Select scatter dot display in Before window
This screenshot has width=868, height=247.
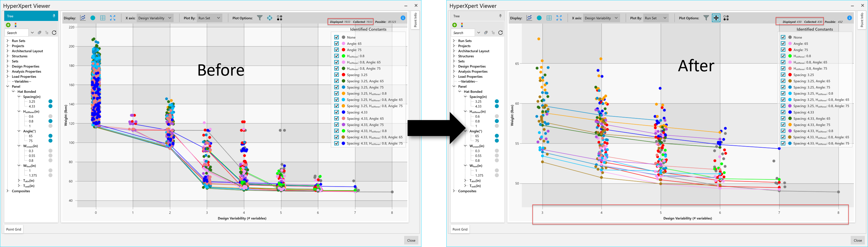click(93, 18)
